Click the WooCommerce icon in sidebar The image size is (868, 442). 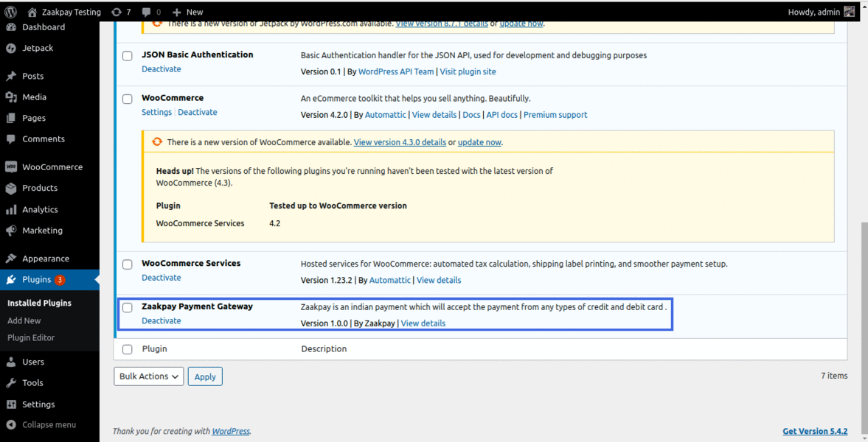[10, 166]
